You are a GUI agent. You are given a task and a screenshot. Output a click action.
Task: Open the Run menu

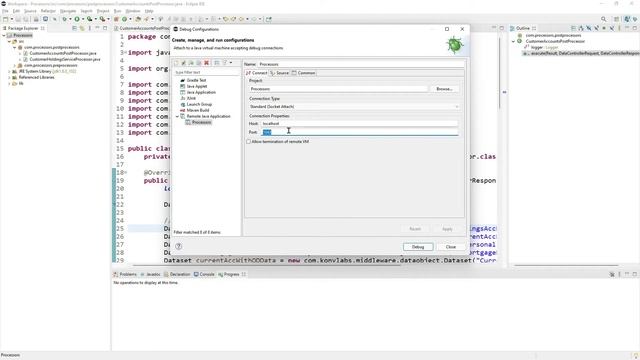[118, 11]
